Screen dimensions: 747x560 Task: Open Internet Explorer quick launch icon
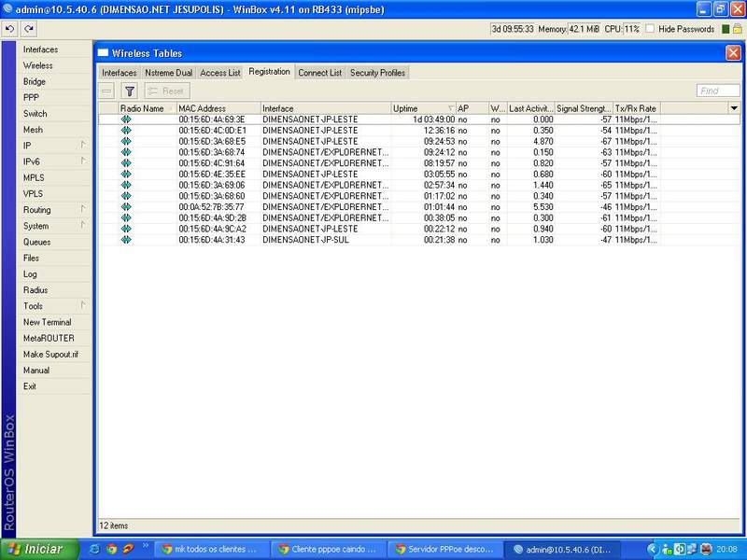pyautogui.click(x=95, y=549)
